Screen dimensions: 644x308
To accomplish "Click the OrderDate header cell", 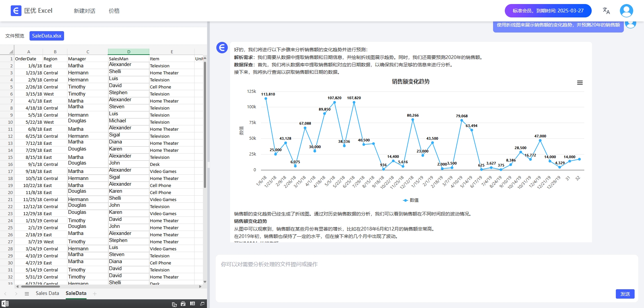I will tap(29, 59).
